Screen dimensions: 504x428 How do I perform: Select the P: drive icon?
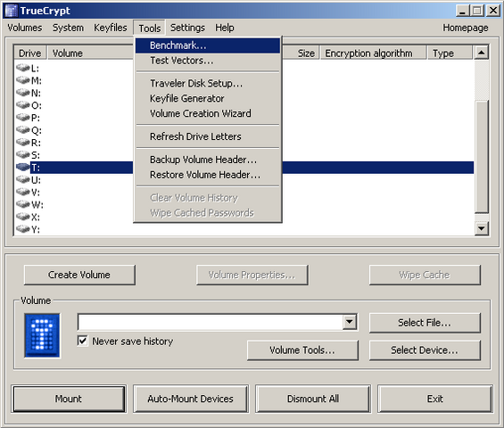(23, 118)
